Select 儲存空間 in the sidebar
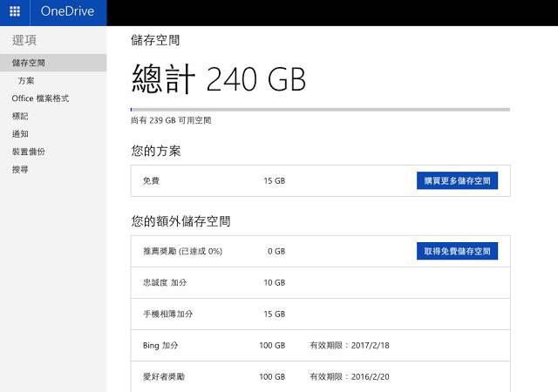This screenshot has width=558, height=392. click(x=53, y=63)
